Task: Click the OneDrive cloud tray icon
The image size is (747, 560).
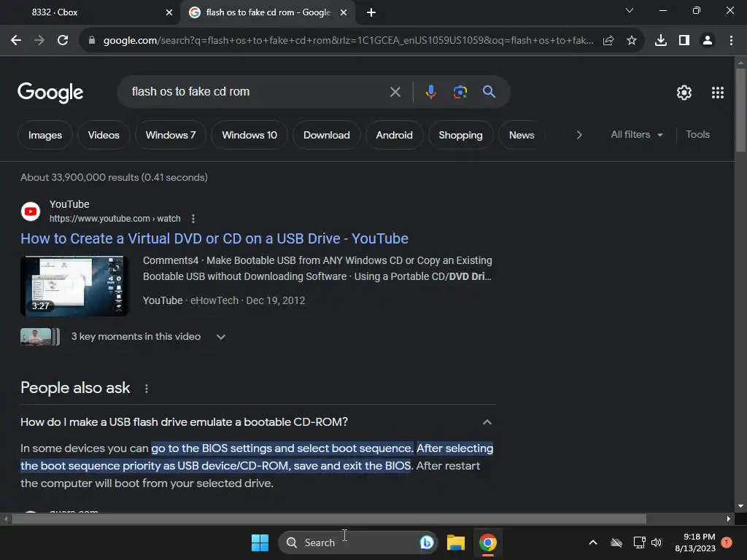Action: point(616,542)
